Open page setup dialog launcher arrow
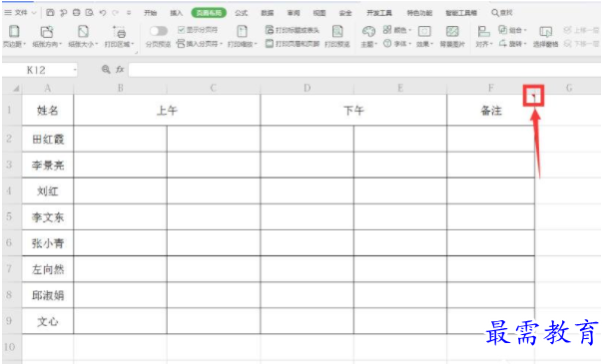Viewport: 607px width, 364px height. [x=136, y=52]
